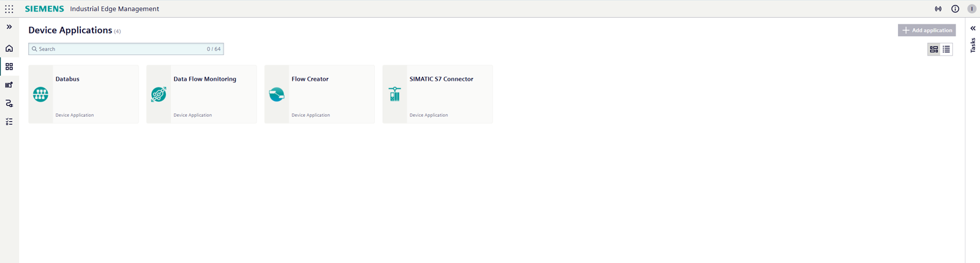This screenshot has width=980, height=263.
Task: Click the broadcast signal icon in header
Action: coord(938,9)
